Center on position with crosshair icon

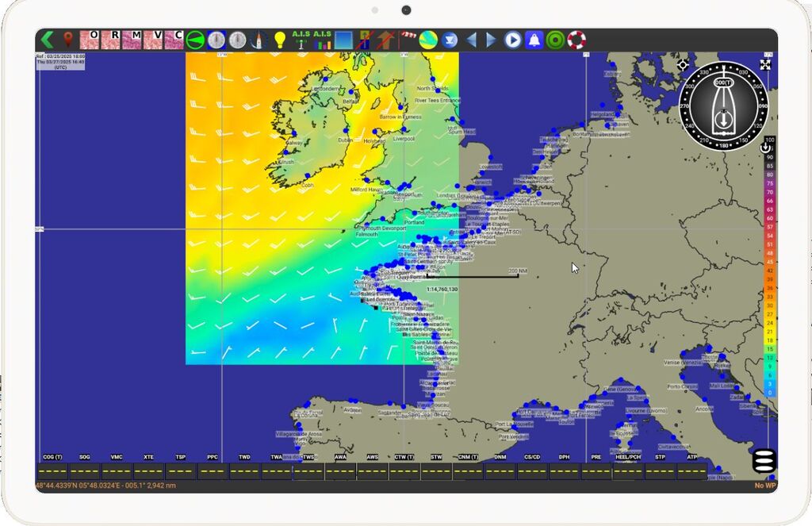point(683,65)
